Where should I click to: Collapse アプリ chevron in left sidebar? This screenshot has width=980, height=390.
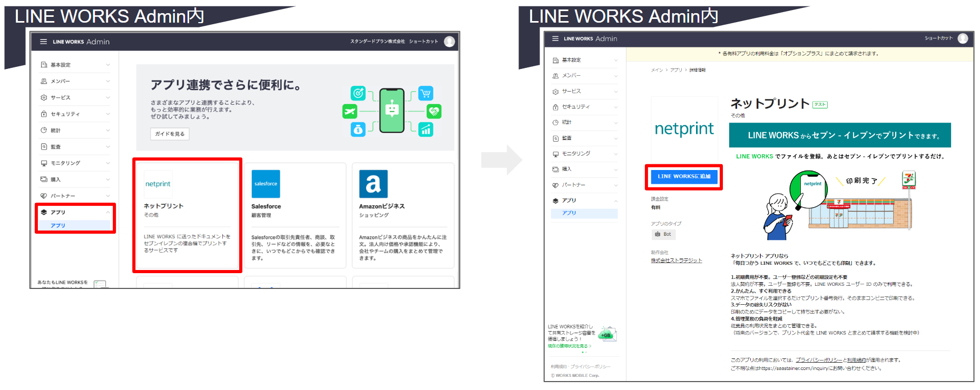(108, 212)
